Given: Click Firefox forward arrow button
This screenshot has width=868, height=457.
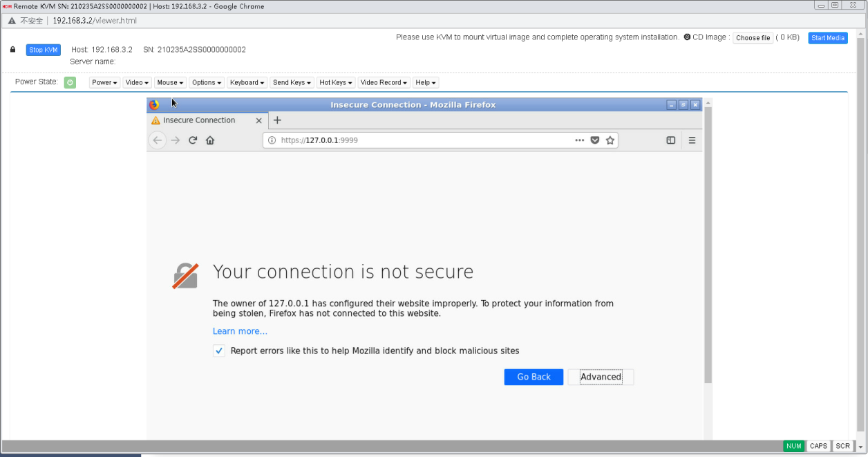Looking at the screenshot, I should 176,140.
